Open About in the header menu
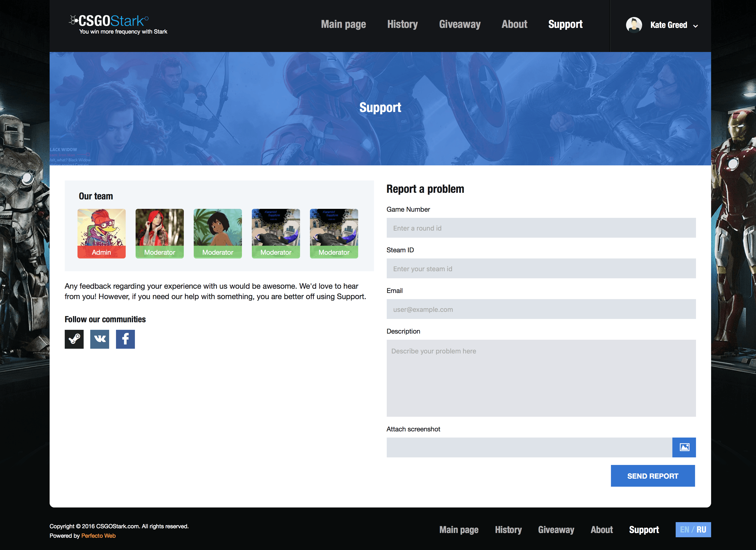 coord(514,24)
